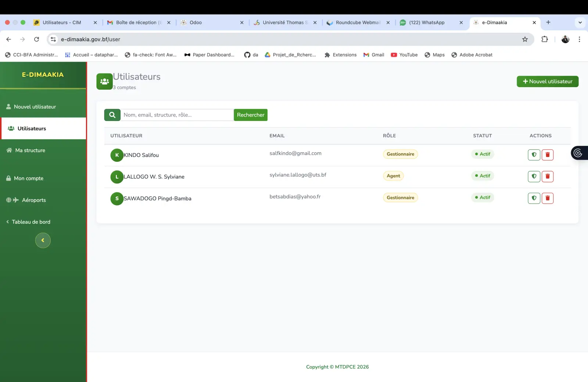Open the Chrome three-dot menu
Image resolution: width=588 pixels, height=382 pixels.
point(579,39)
